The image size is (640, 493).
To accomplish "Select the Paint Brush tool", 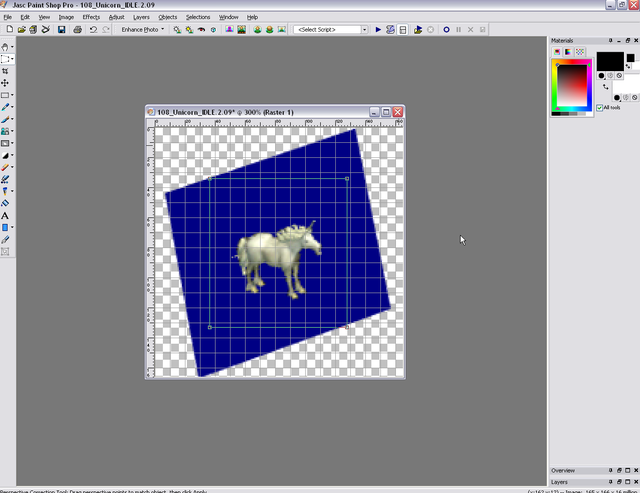I will tap(5, 119).
